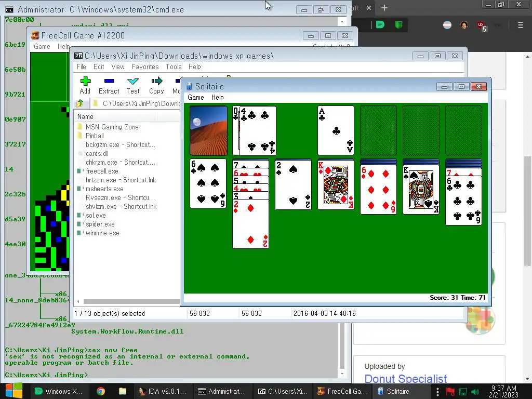Select shvlzm.exe shortcut file

coord(121,206)
